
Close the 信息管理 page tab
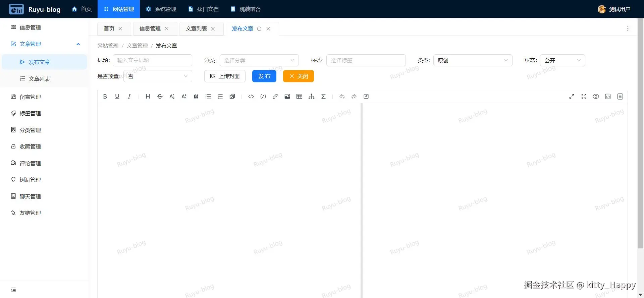(167, 29)
